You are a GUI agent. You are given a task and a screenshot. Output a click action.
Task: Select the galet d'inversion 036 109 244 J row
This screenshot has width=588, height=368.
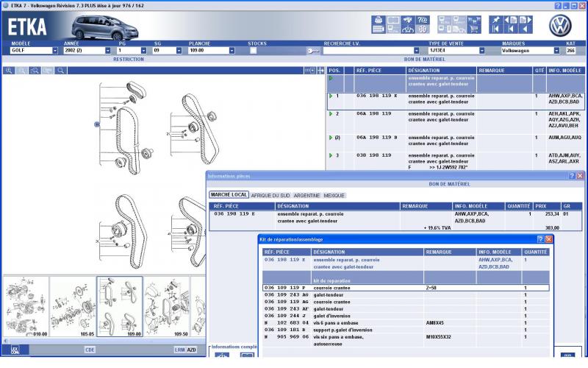pos(406,316)
